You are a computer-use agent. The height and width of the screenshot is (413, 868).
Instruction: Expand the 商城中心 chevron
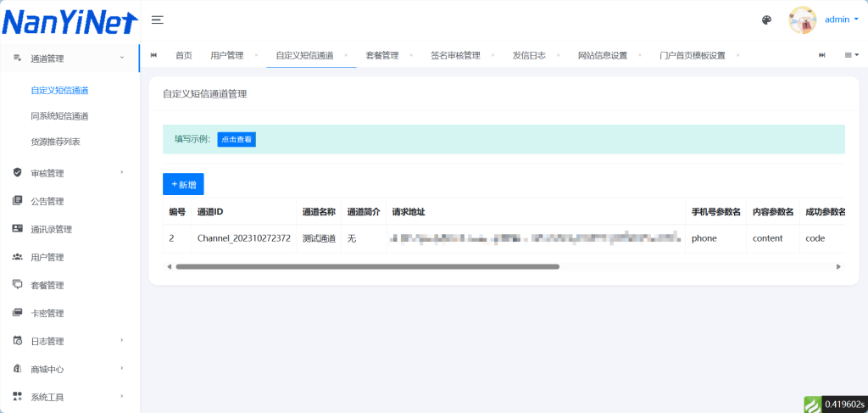122,368
